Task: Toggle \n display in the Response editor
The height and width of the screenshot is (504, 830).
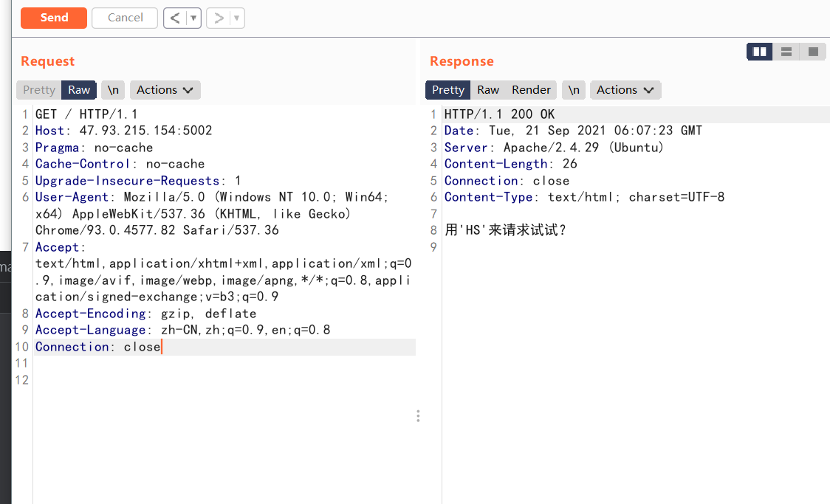Action: pos(574,89)
